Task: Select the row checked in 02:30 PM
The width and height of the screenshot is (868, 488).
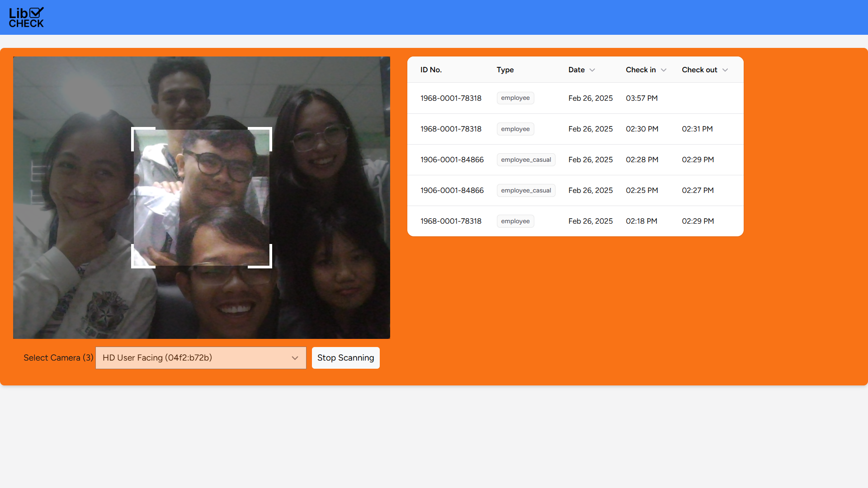Action: pos(642,129)
